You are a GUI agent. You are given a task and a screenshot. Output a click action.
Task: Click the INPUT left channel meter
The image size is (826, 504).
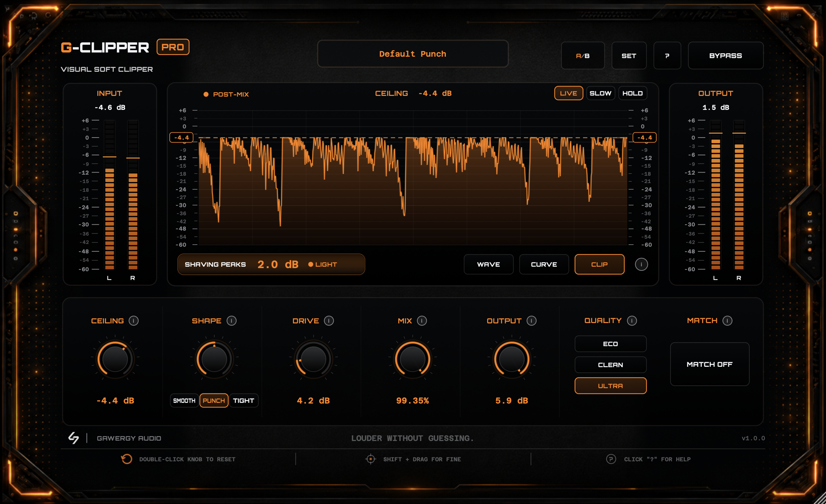click(x=110, y=195)
